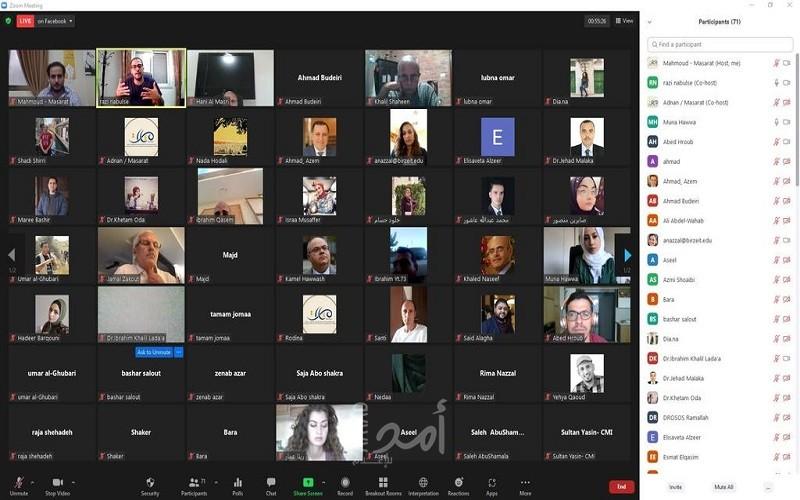Toggle microphone icon for Mahmoud - Masarat row
The height and width of the screenshot is (500, 800).
click(776, 63)
